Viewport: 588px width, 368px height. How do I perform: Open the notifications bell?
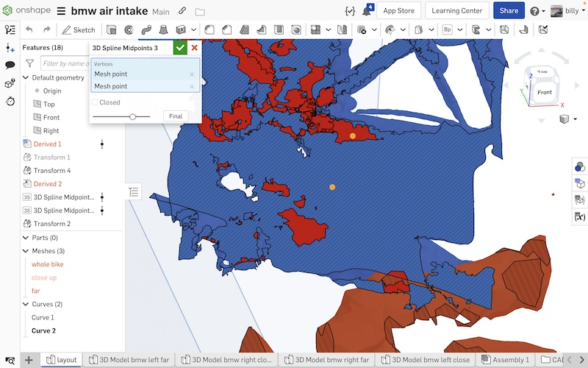pos(366,11)
